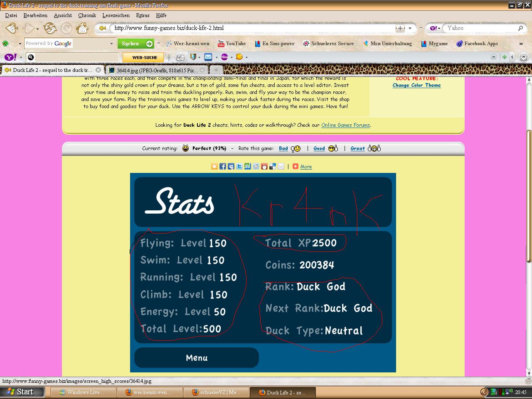Click the purple Yahoo! logo on the toolbar

tap(10, 57)
